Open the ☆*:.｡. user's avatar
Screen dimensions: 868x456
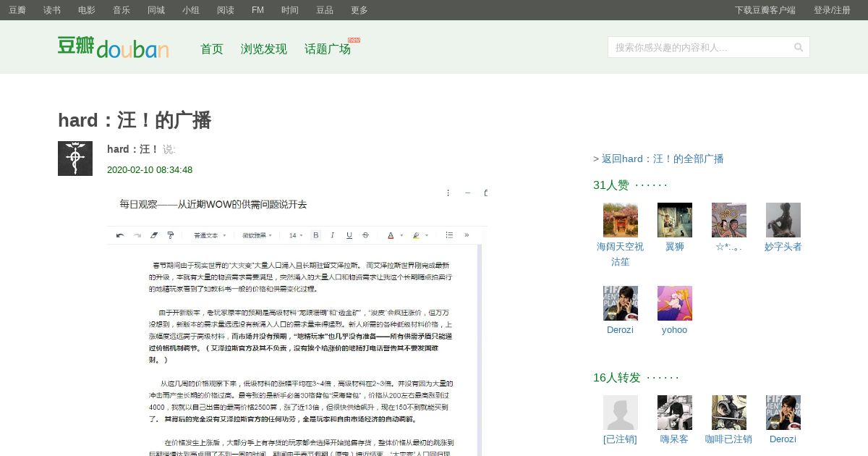[x=729, y=220]
